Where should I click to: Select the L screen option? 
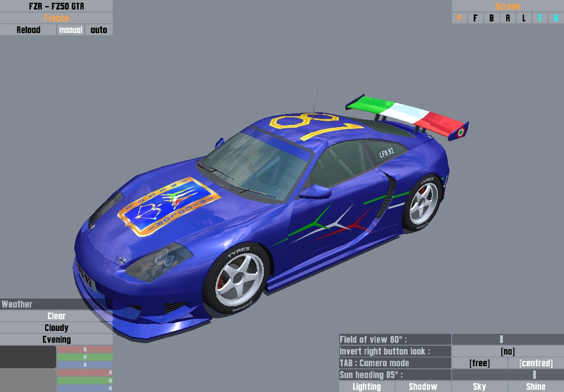coord(524,18)
